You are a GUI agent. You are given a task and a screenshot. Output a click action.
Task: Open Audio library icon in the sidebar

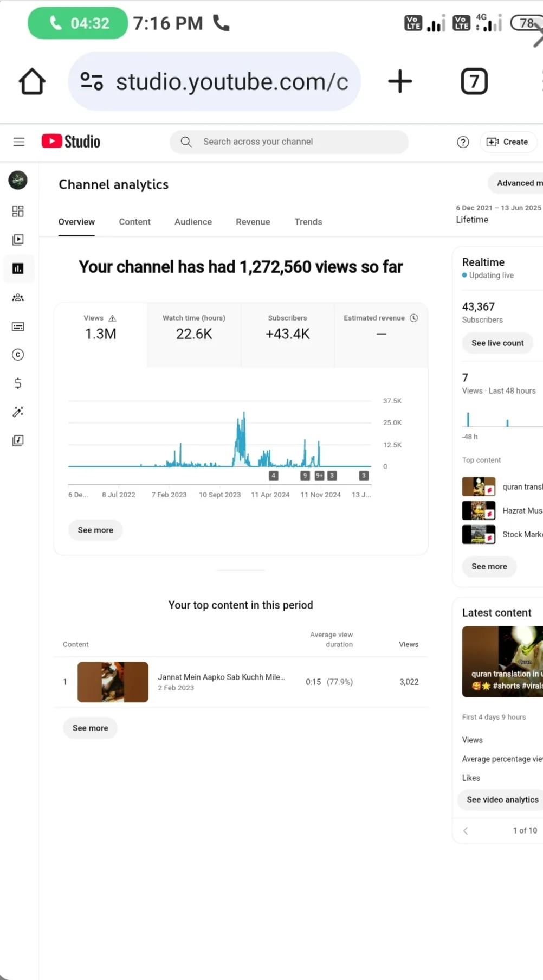(x=18, y=440)
